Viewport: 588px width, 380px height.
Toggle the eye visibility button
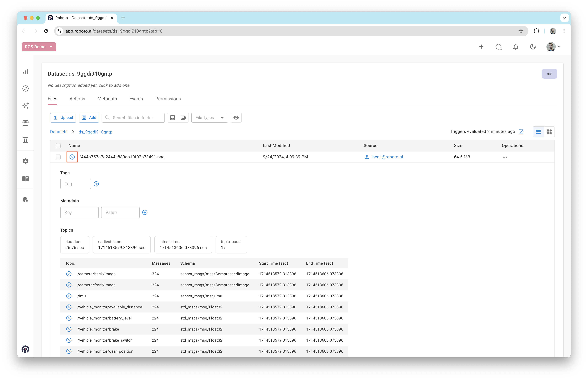click(x=236, y=118)
